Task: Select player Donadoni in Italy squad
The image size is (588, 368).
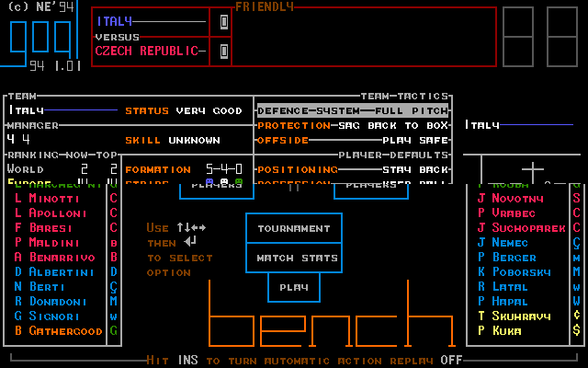Action: [51, 301]
